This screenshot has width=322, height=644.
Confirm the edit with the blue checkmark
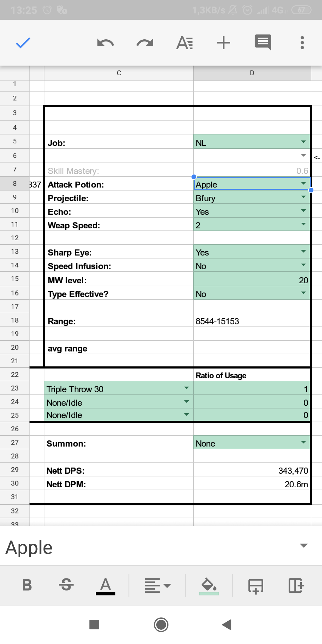click(x=23, y=43)
